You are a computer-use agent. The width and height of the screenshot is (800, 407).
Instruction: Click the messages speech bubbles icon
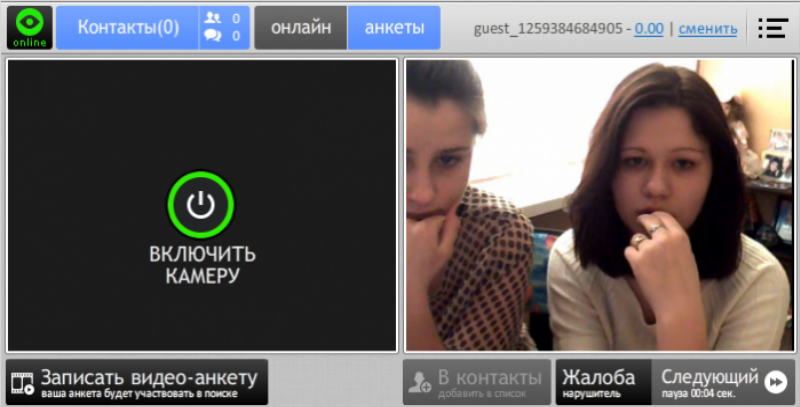pos(213,36)
